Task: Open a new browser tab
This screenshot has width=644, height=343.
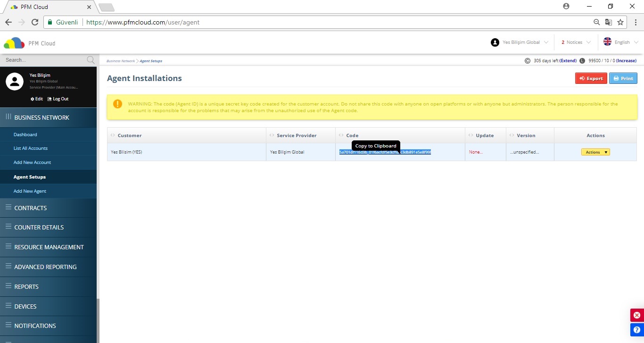Action: click(x=106, y=7)
